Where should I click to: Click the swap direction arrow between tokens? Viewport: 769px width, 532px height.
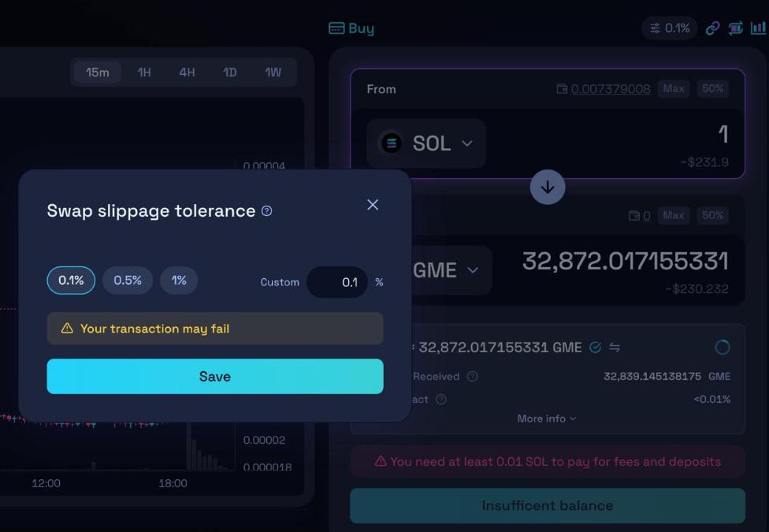[x=547, y=188]
